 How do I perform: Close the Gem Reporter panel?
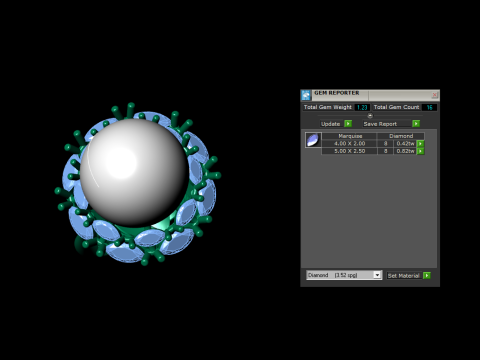(x=435, y=95)
